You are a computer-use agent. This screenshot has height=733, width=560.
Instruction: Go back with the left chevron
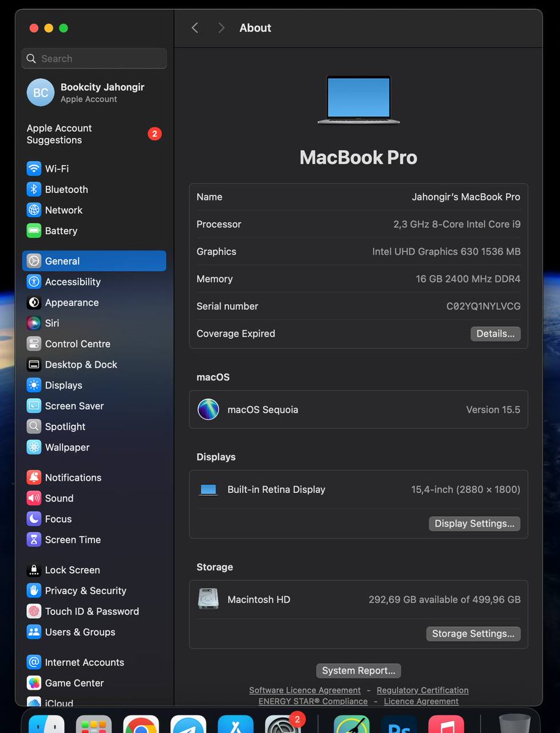point(195,28)
